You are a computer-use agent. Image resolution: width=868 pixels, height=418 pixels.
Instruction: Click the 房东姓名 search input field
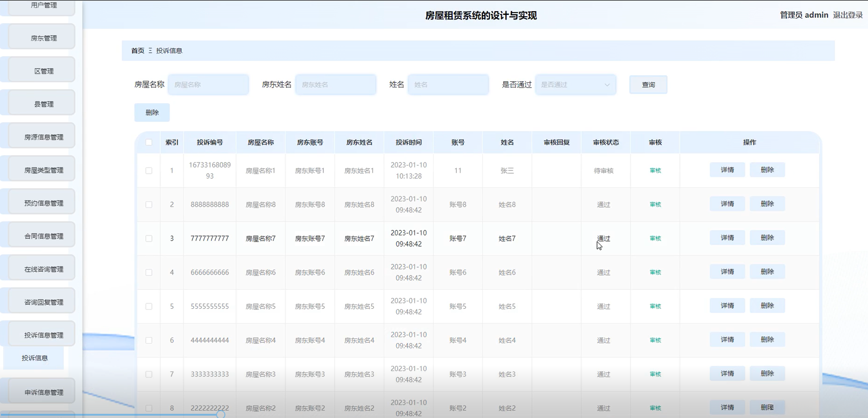(335, 85)
